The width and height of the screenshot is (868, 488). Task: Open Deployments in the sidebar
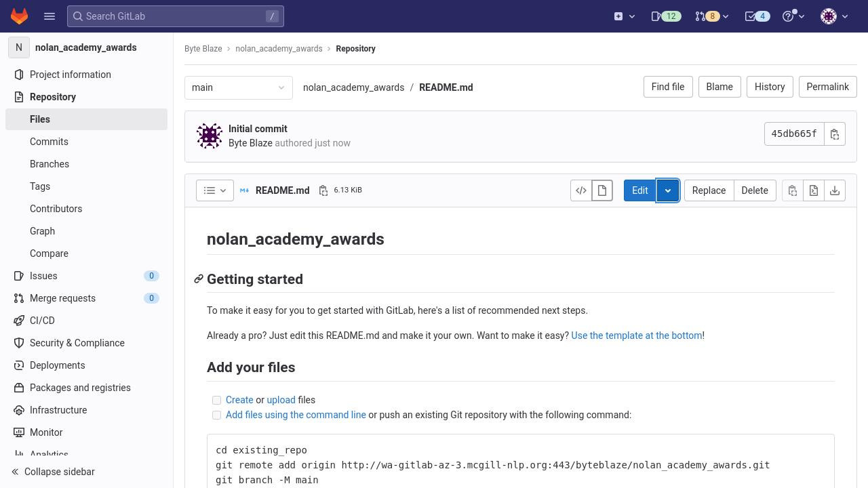[87, 365]
